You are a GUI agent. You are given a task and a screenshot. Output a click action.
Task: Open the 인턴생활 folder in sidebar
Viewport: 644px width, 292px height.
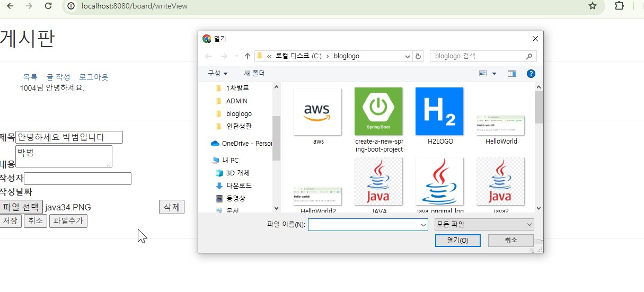(233, 126)
